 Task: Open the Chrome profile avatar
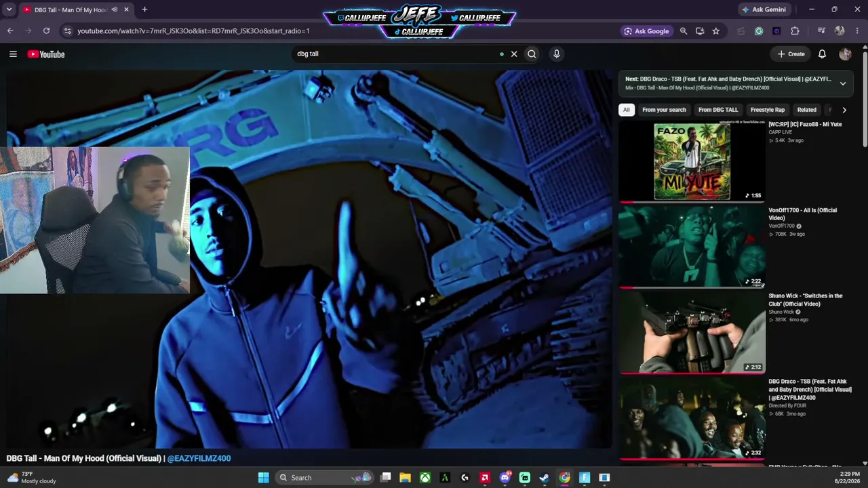click(x=840, y=30)
